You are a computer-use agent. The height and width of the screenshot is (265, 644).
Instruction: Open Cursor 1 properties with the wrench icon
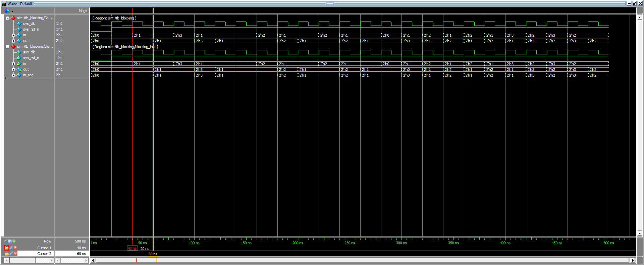11,248
